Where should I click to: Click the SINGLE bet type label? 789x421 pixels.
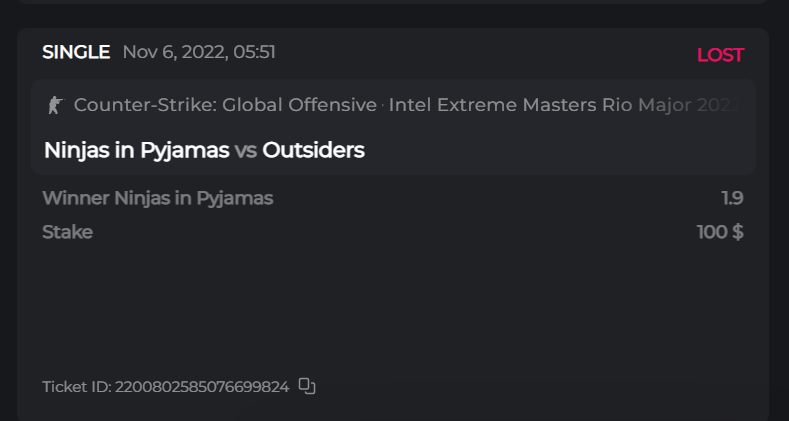point(76,52)
